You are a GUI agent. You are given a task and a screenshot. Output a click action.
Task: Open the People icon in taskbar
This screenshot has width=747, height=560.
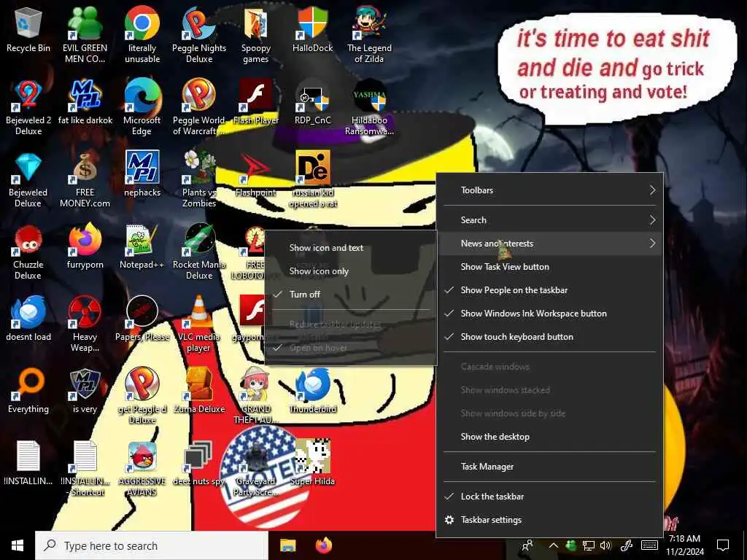tap(527, 545)
